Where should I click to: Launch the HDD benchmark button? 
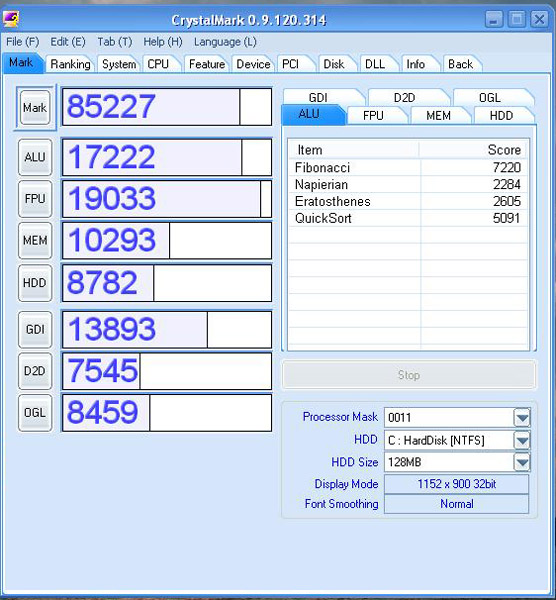[35, 283]
